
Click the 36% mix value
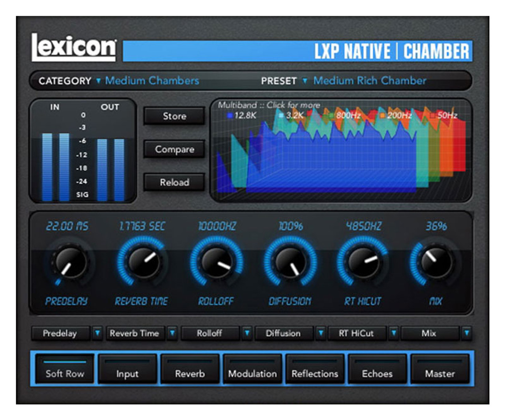pyautogui.click(x=436, y=226)
